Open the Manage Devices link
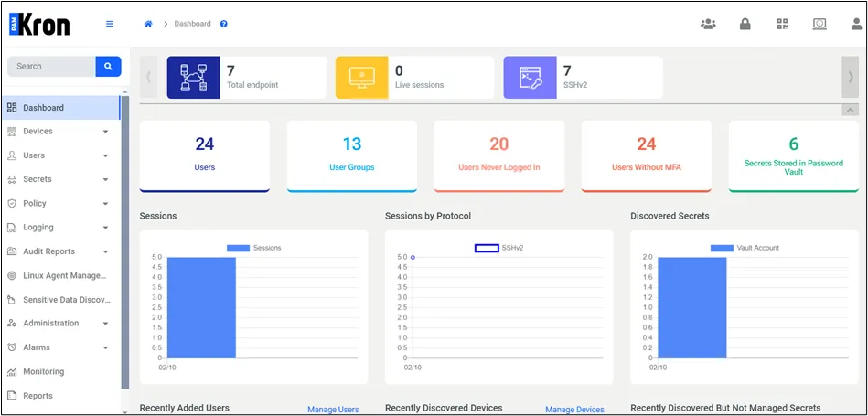868x416 pixels. tap(574, 410)
